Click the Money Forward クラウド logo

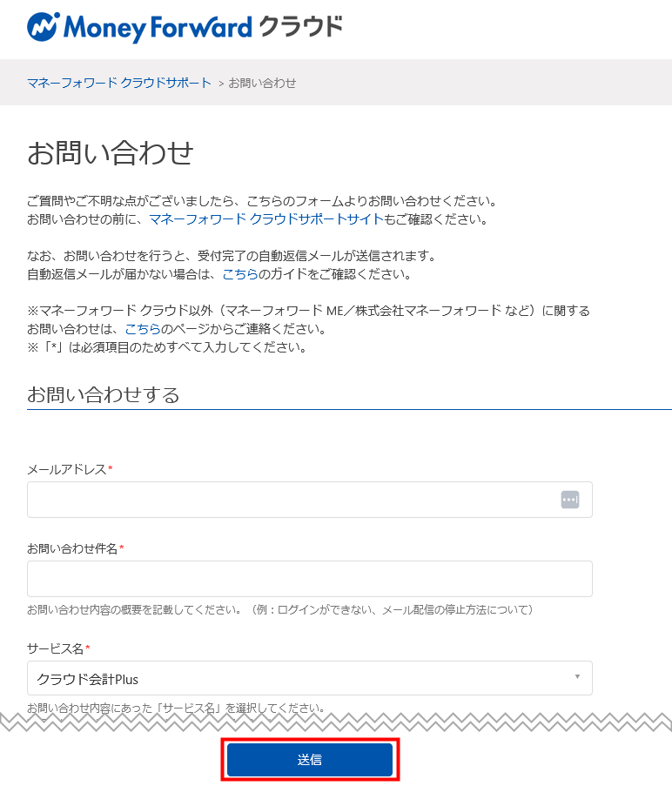185,27
